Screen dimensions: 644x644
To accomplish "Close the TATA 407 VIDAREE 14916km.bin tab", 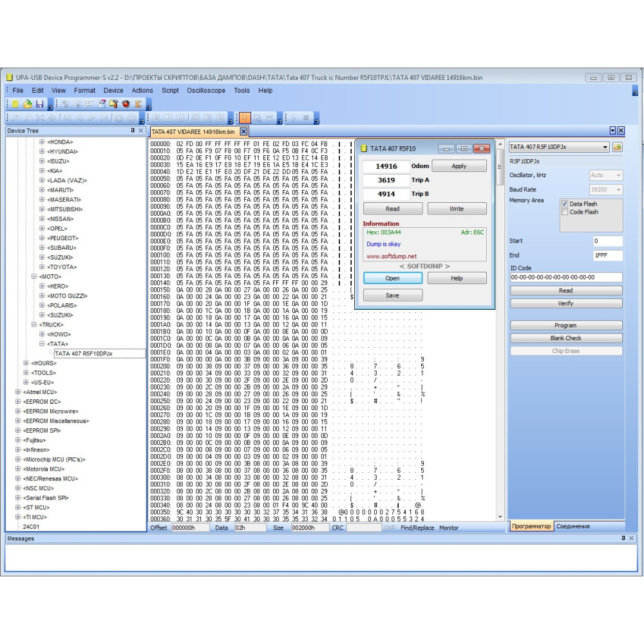I will [243, 131].
